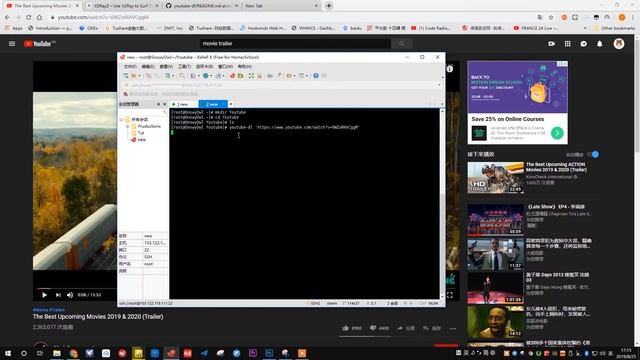Click the YouTube search field containing 'movie trailer'

[295, 43]
